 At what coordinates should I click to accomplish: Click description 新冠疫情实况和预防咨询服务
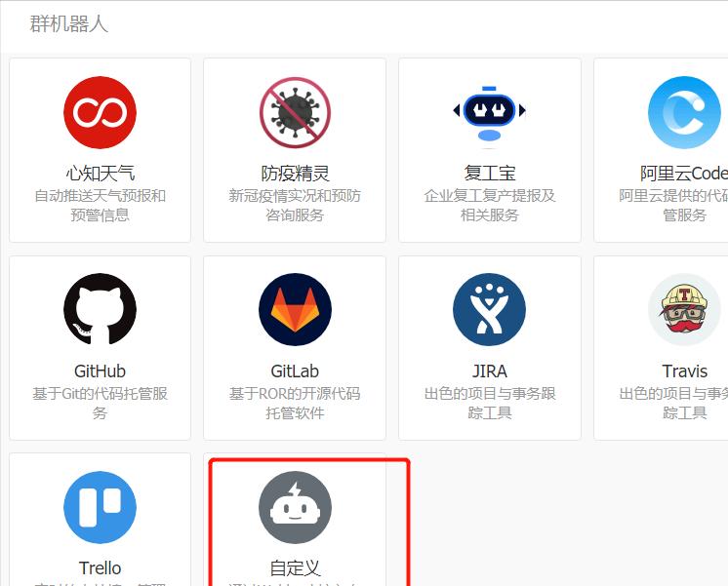[x=295, y=205]
